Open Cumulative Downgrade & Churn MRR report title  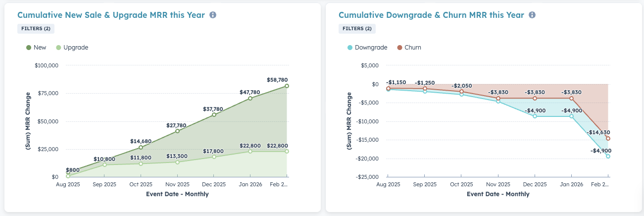pyautogui.click(x=431, y=15)
